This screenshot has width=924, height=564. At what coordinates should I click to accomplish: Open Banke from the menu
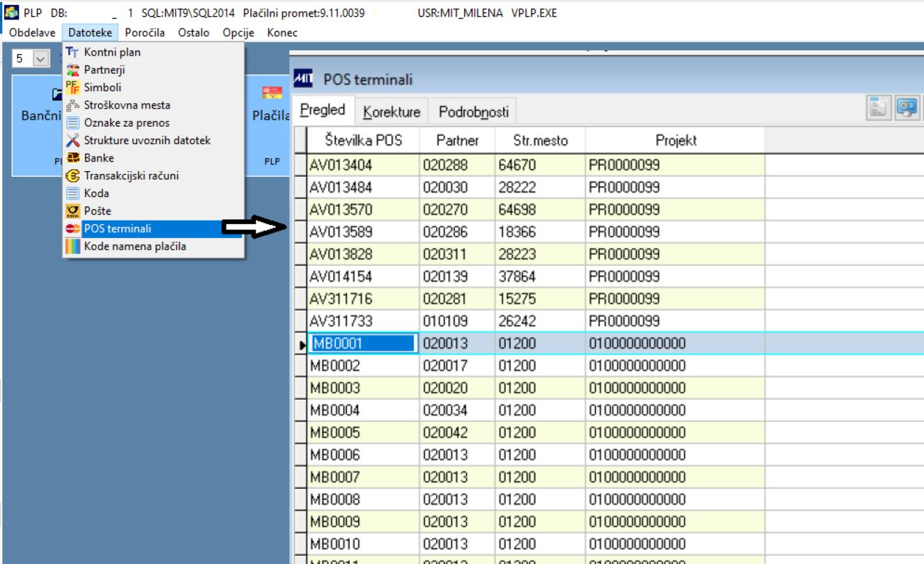99,158
